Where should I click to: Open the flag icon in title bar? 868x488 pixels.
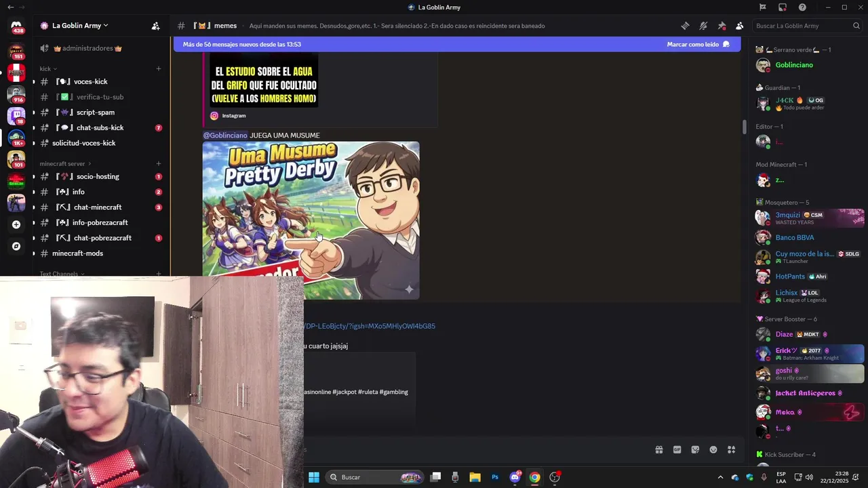coord(763,7)
